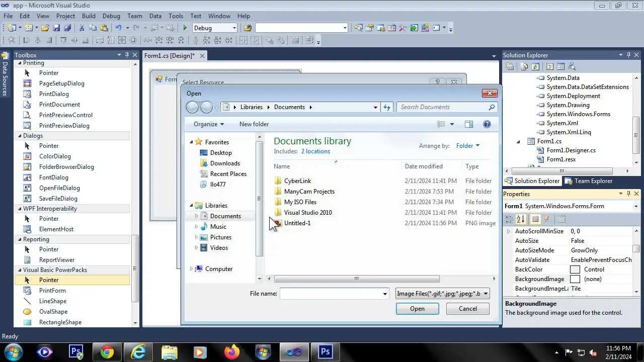Click the Back arrow in Open dialog

[x=192, y=107]
